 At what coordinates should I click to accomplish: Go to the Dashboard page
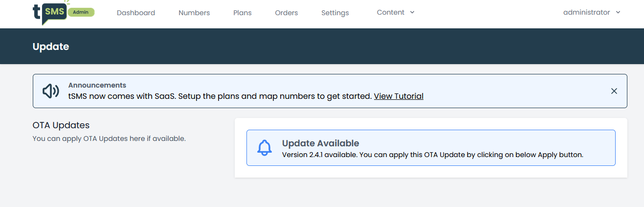pos(136,13)
